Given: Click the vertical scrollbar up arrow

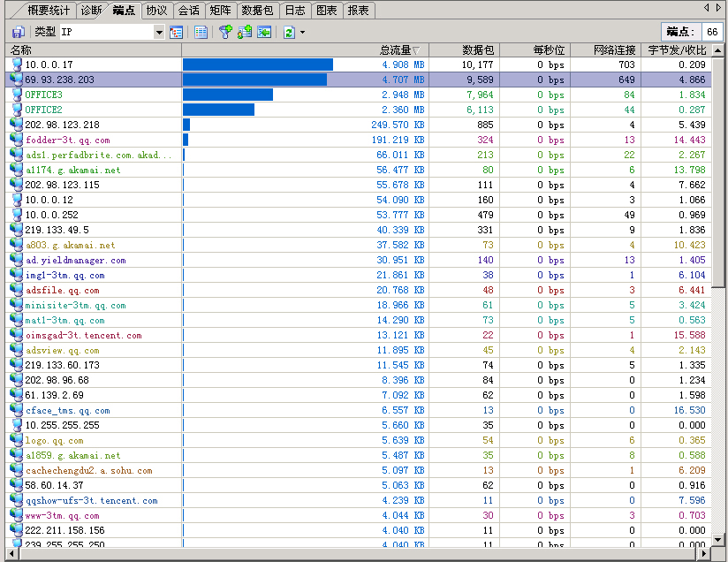Looking at the screenshot, I should pos(718,50).
